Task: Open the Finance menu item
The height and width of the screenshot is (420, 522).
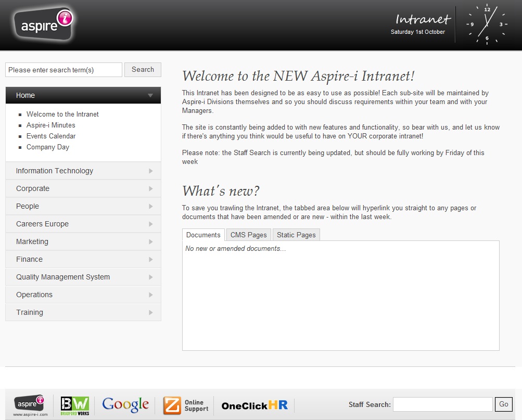Action: point(83,259)
